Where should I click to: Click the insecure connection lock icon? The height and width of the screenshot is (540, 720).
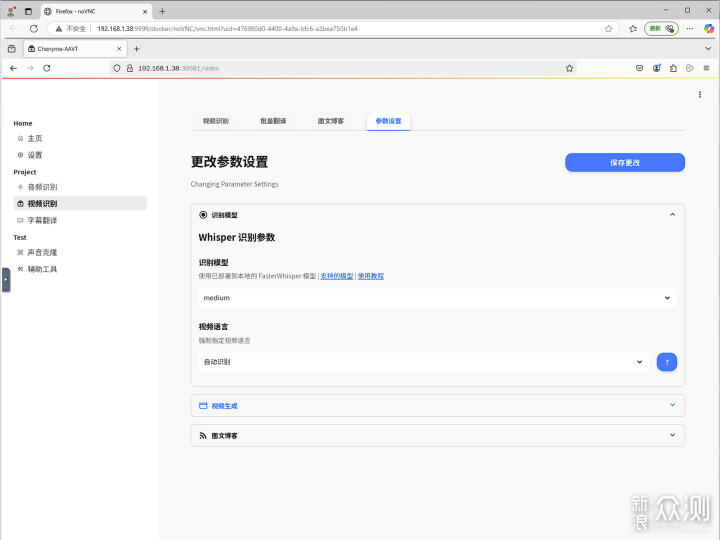point(130,68)
